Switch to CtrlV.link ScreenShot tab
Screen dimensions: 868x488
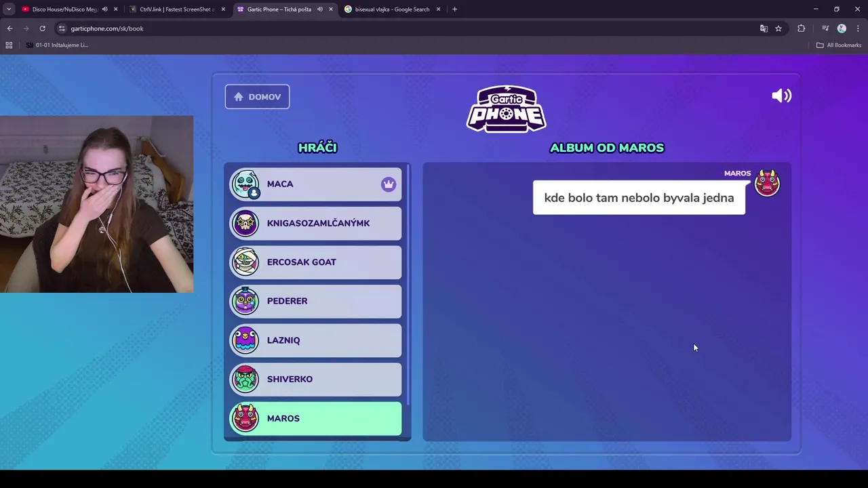point(176,9)
